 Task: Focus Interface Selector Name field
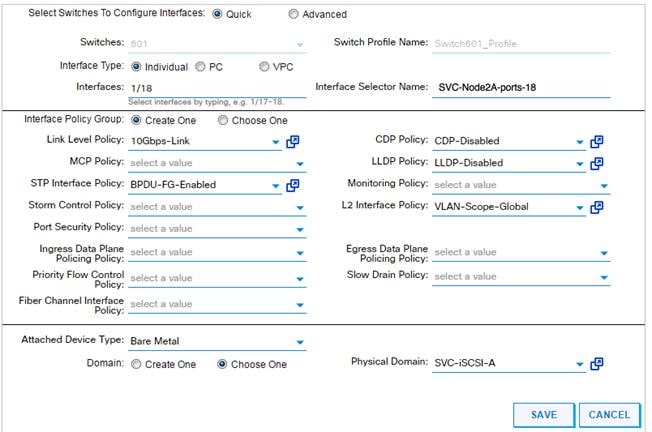point(521,87)
